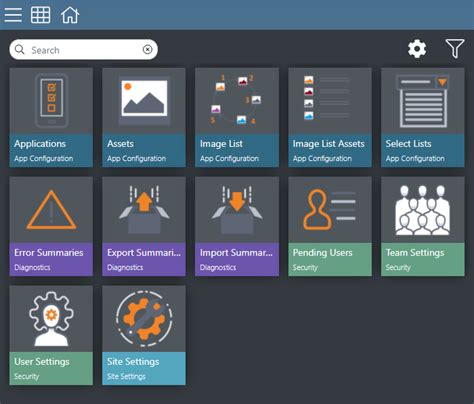Open the Export Summaries tile

(144, 226)
